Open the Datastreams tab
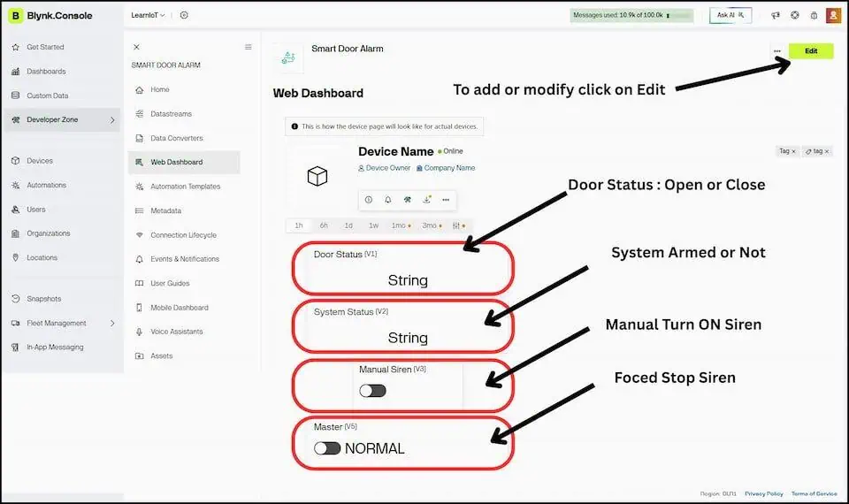849x504 pixels. click(x=171, y=114)
